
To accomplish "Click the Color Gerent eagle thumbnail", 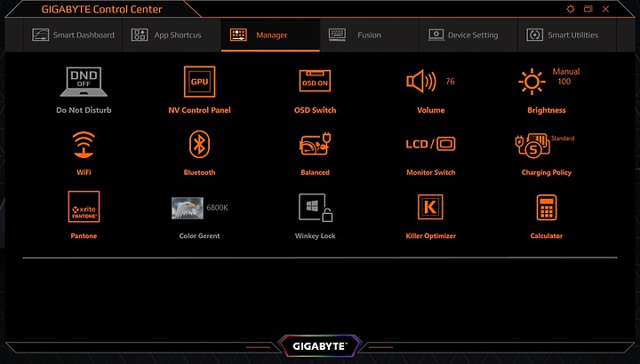I will coord(188,208).
